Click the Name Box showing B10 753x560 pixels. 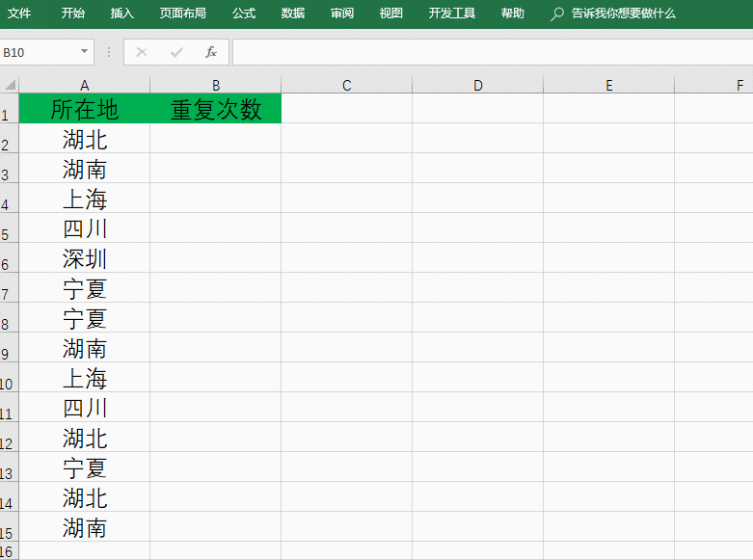coord(39,52)
